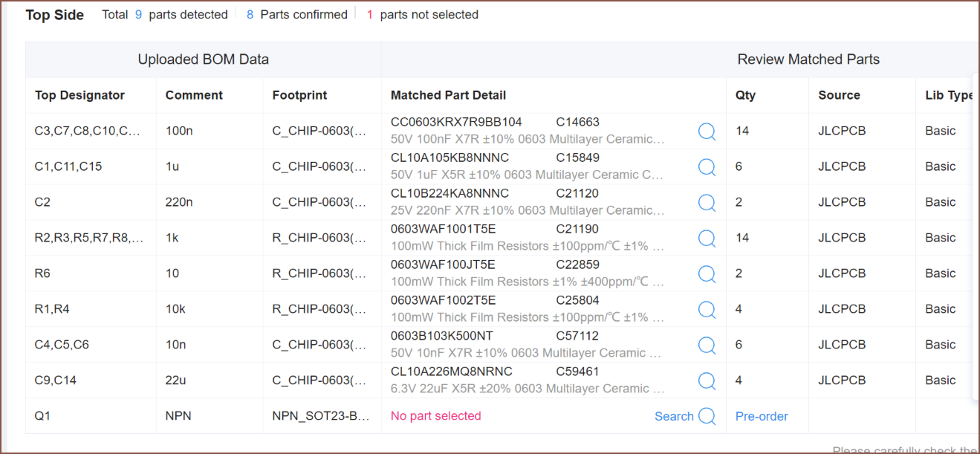Click magnifier icon in CL10A105KB8NNNC row

[707, 167]
